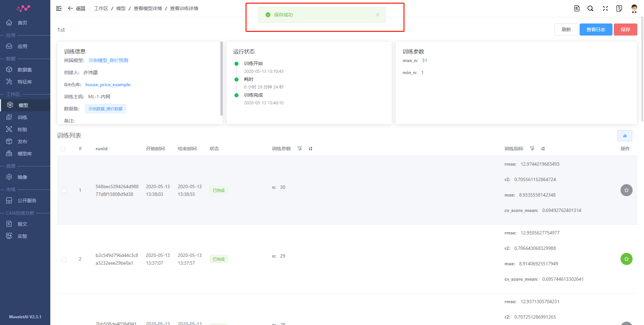Open the 应用 sidebar item

tap(25, 46)
